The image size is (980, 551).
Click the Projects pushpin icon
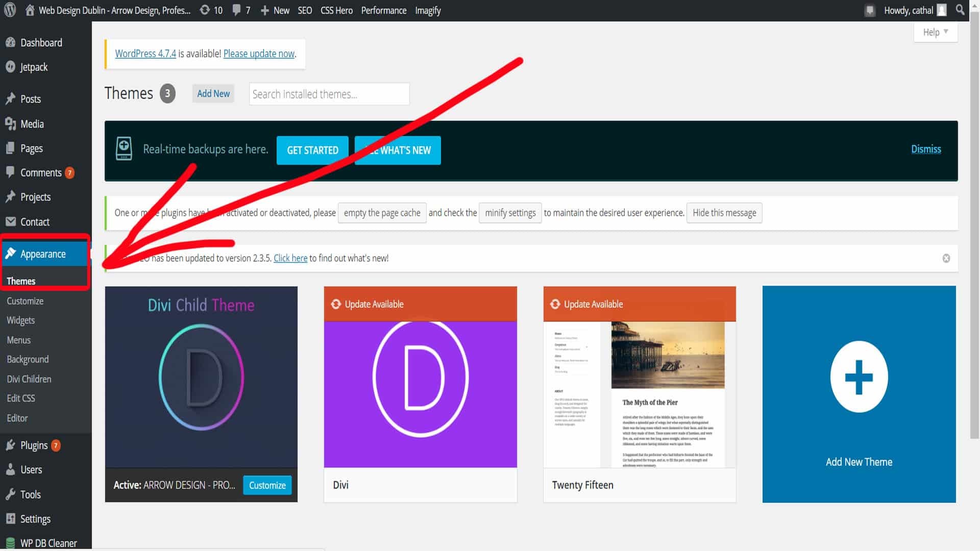[10, 197]
